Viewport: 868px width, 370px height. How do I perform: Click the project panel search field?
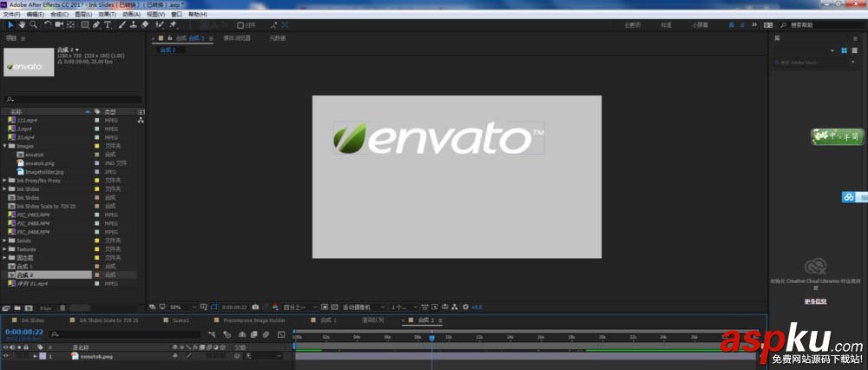tap(73, 100)
